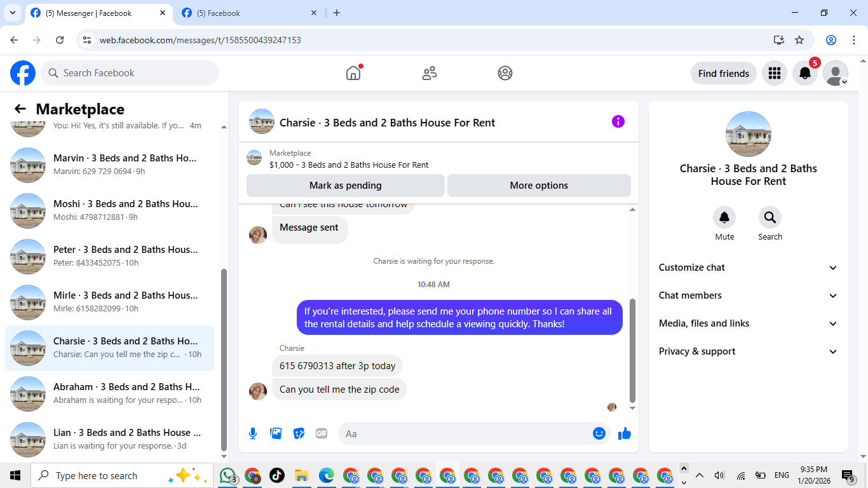Open the $1,000 Marketplace listing link

[x=349, y=165]
